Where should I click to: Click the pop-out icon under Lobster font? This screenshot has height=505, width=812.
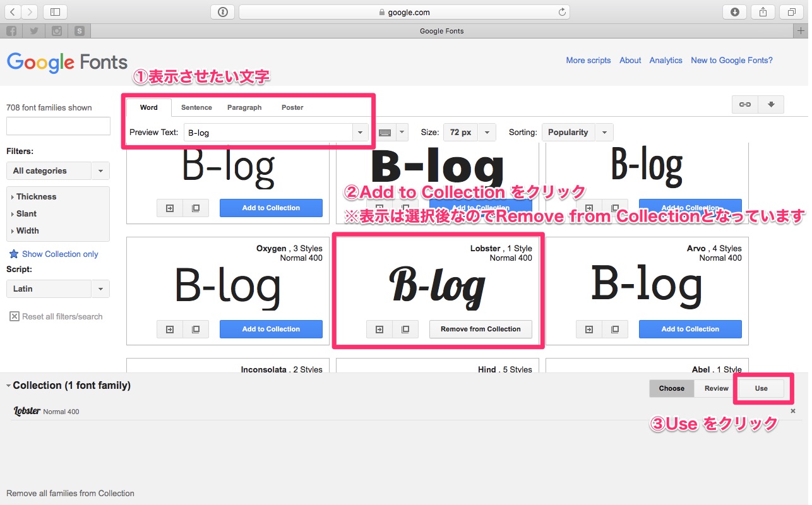tap(405, 330)
